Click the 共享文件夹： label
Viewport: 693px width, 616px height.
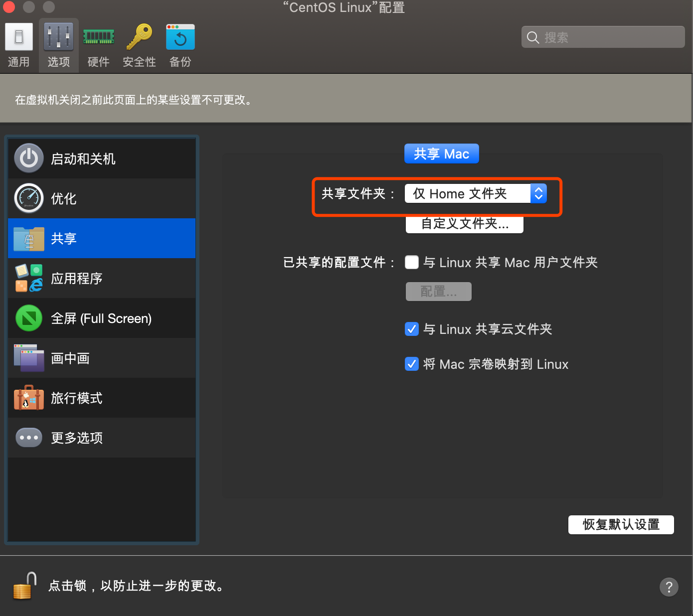click(359, 193)
